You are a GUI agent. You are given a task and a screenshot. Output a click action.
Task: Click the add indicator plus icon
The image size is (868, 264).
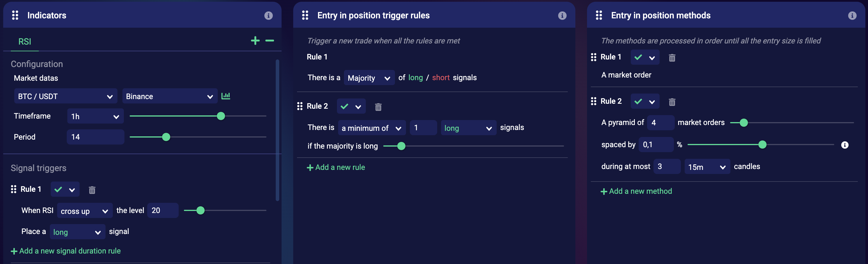click(x=255, y=41)
